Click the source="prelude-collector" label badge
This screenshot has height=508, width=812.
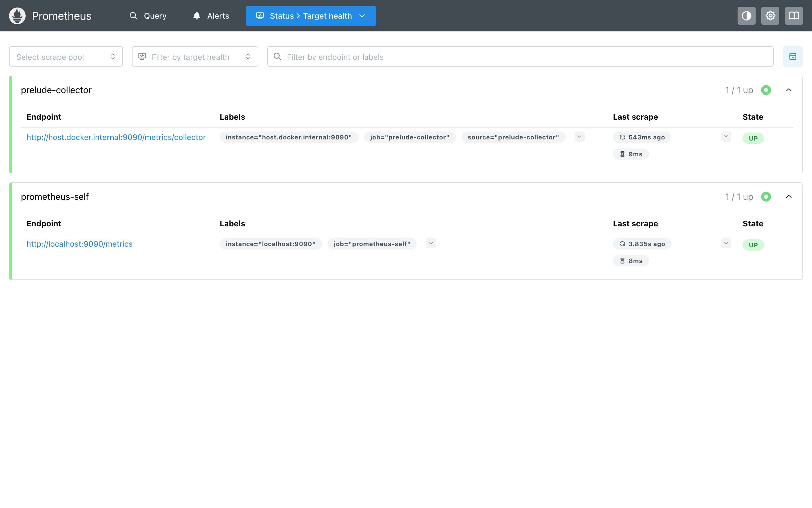pos(513,137)
